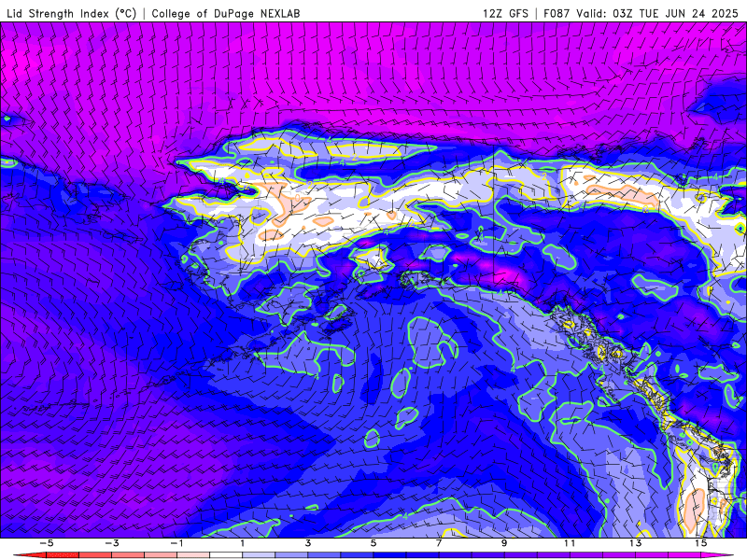Click the '11' color bar tick label
The width and height of the screenshot is (747, 560).
[x=570, y=543]
